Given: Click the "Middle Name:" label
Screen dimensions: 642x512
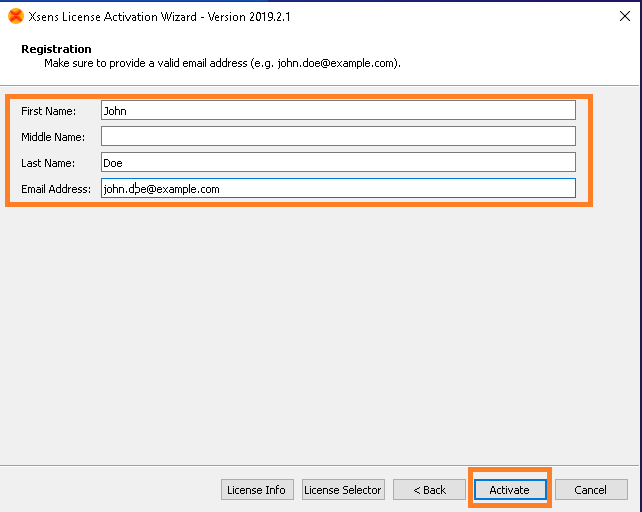Looking at the screenshot, I should 53,137.
